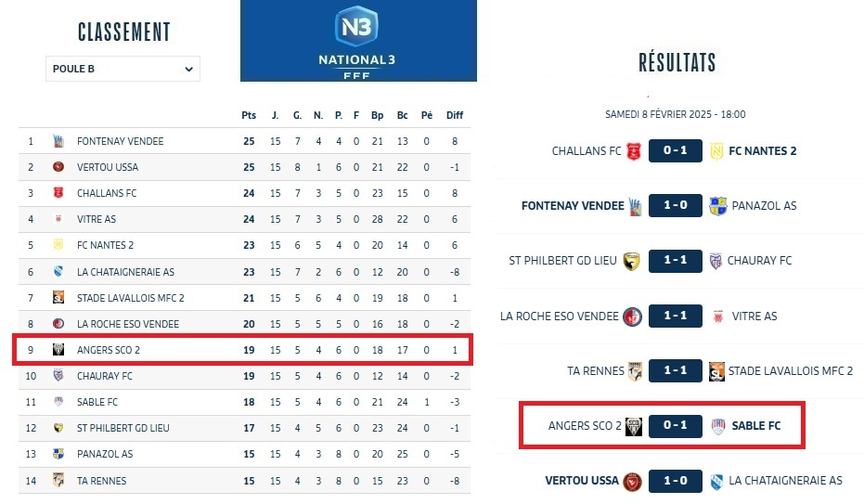
Task: Click Stade Lavallois MFC 2 crest in results
Action: [716, 370]
